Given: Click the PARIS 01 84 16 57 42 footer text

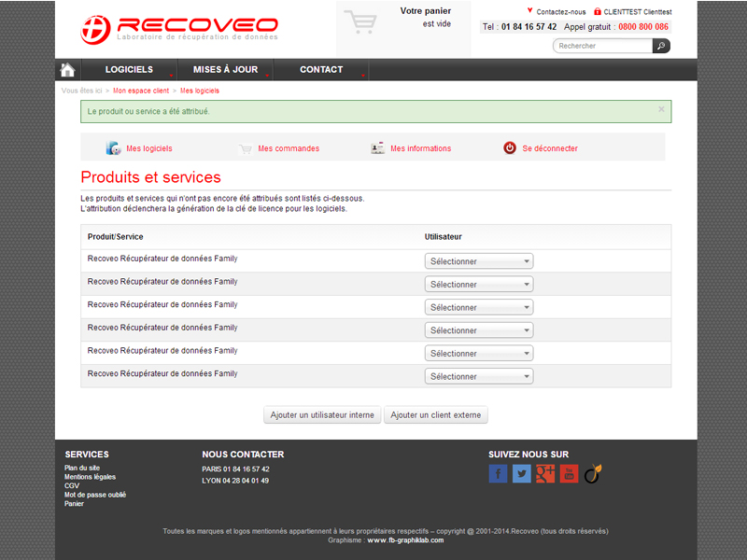Looking at the screenshot, I should (x=235, y=469).
